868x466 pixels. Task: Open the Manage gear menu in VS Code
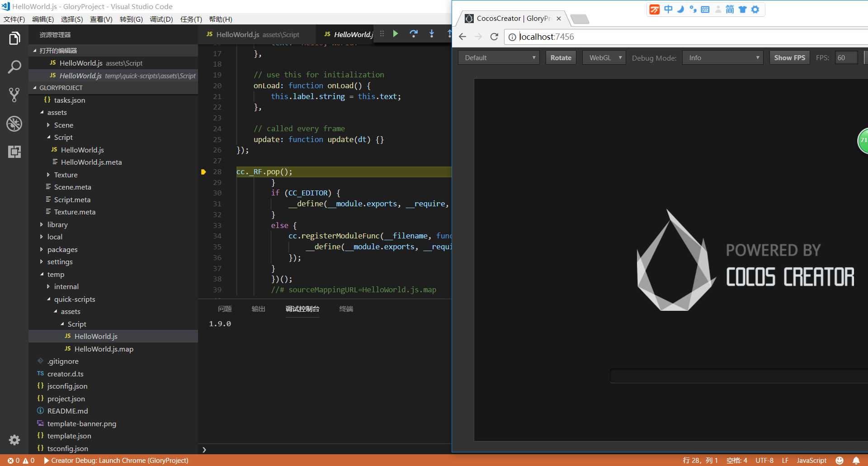click(x=14, y=440)
